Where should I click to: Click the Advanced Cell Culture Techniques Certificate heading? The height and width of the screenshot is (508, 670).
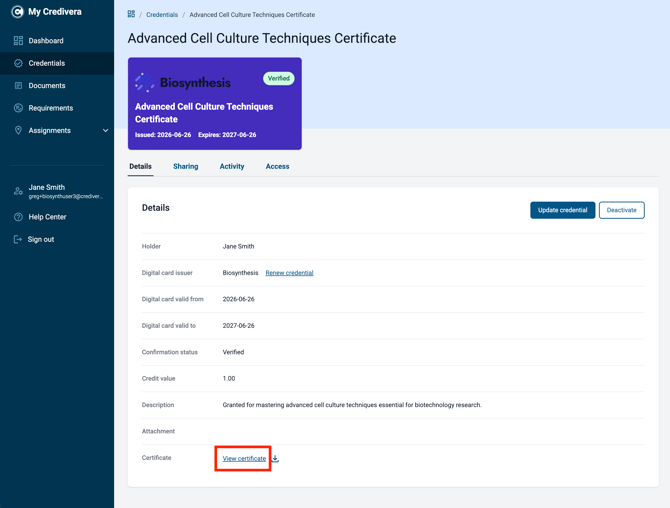262,38
